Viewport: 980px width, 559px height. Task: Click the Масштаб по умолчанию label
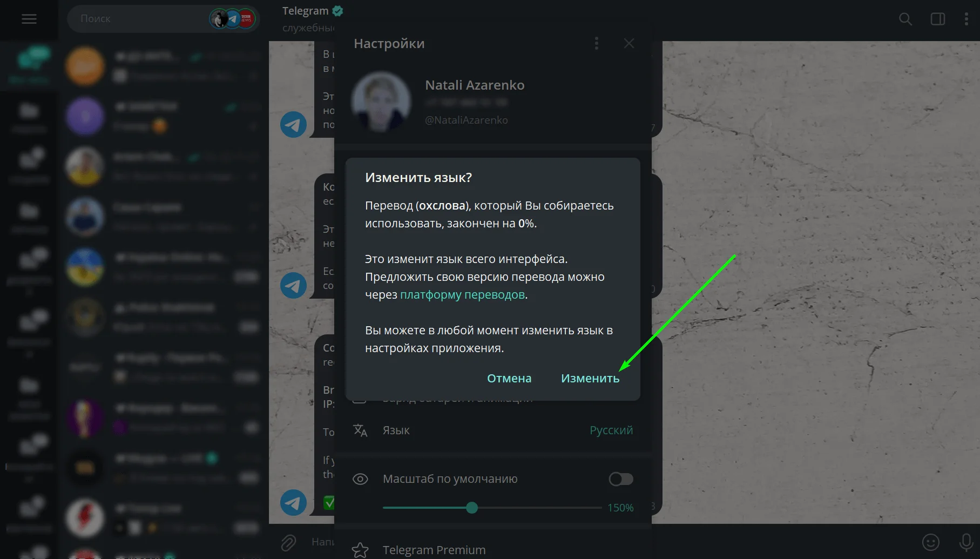[x=450, y=479]
